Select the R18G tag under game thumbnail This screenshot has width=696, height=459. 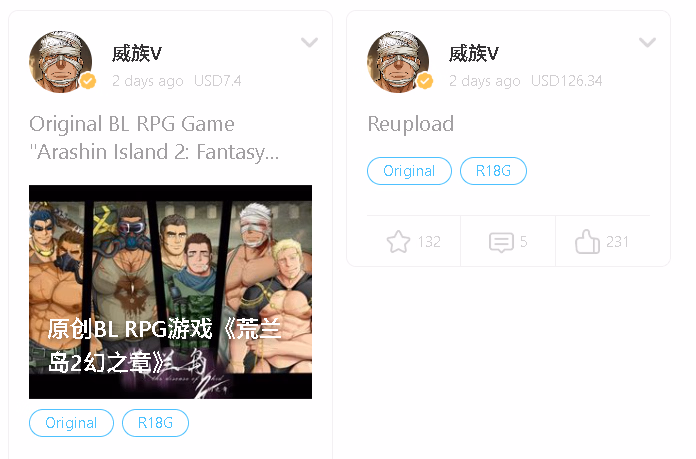coord(155,423)
